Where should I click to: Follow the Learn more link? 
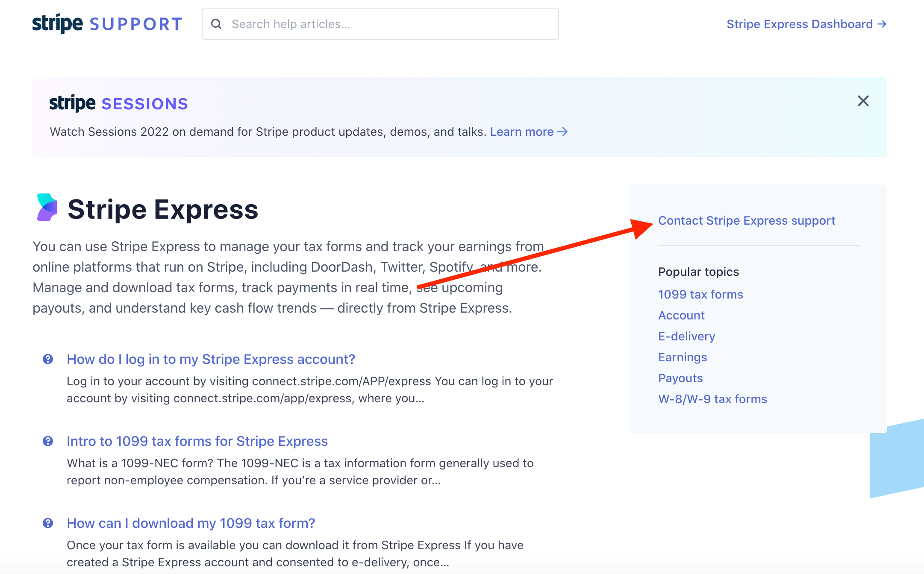click(x=529, y=132)
